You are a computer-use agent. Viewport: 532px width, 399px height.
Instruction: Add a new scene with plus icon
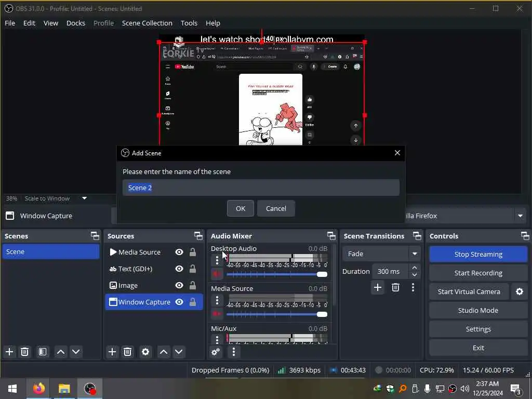[x=9, y=352]
